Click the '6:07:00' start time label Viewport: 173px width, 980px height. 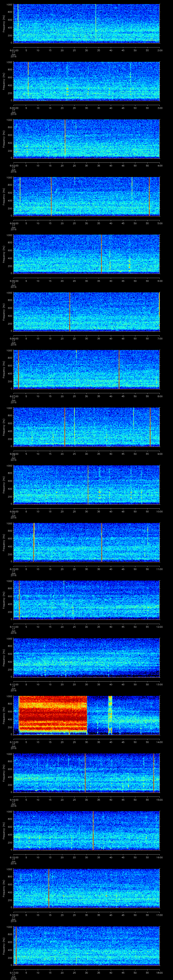point(14,396)
